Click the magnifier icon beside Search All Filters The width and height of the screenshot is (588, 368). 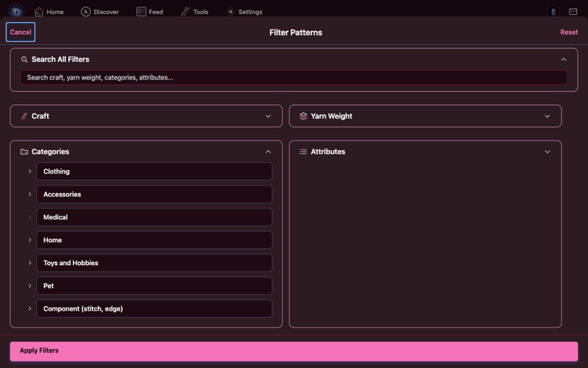(x=24, y=60)
